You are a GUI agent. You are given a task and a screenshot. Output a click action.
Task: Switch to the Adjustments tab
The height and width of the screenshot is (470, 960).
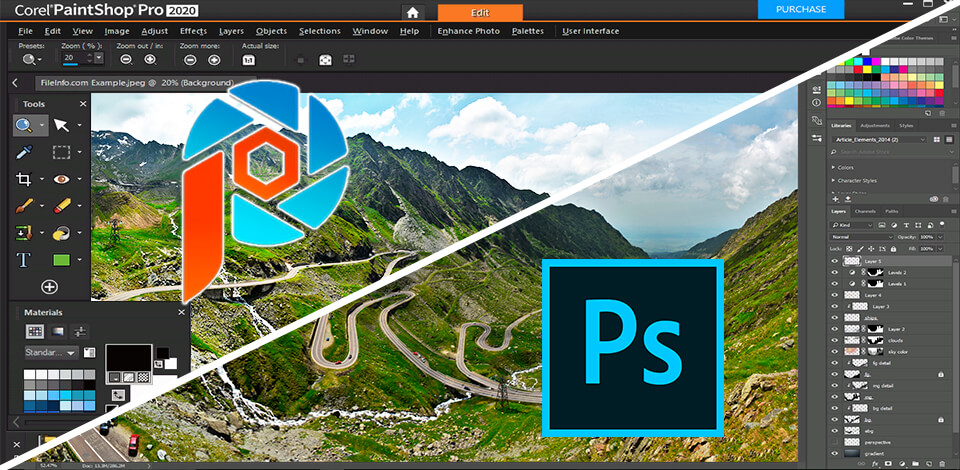875,125
